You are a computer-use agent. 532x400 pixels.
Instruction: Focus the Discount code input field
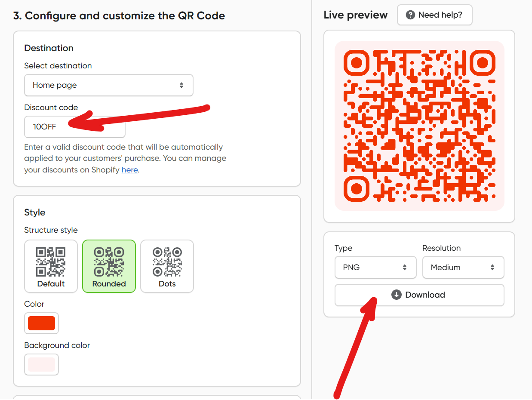(x=74, y=127)
